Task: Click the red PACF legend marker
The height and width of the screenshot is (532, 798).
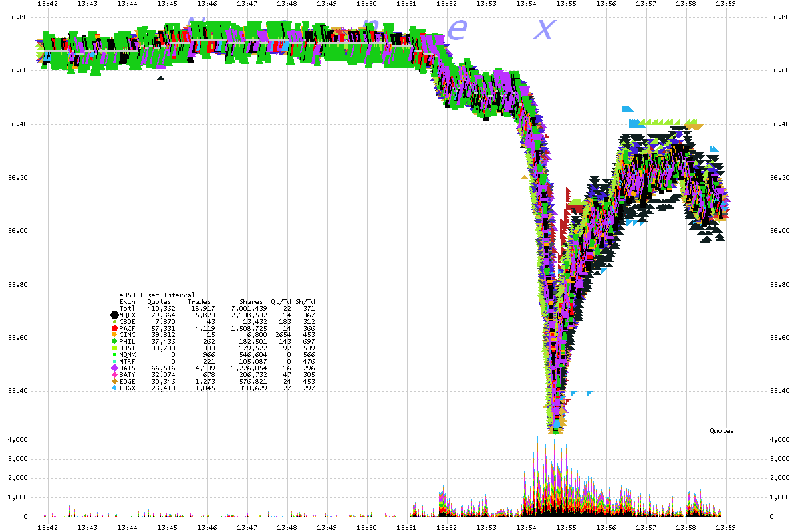Action: coord(114,328)
